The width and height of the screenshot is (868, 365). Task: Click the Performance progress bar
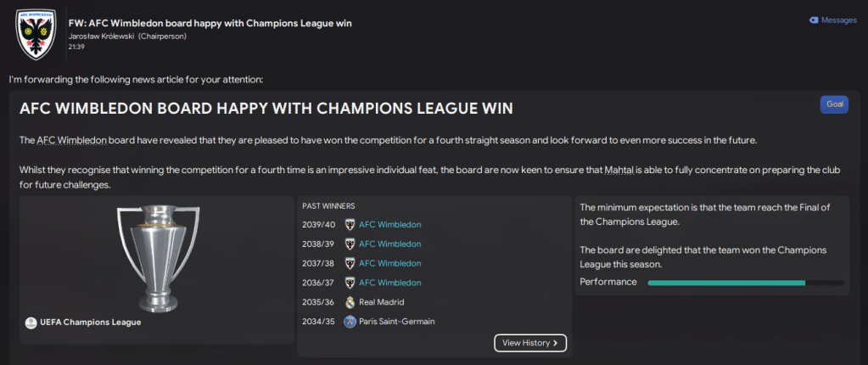point(745,283)
